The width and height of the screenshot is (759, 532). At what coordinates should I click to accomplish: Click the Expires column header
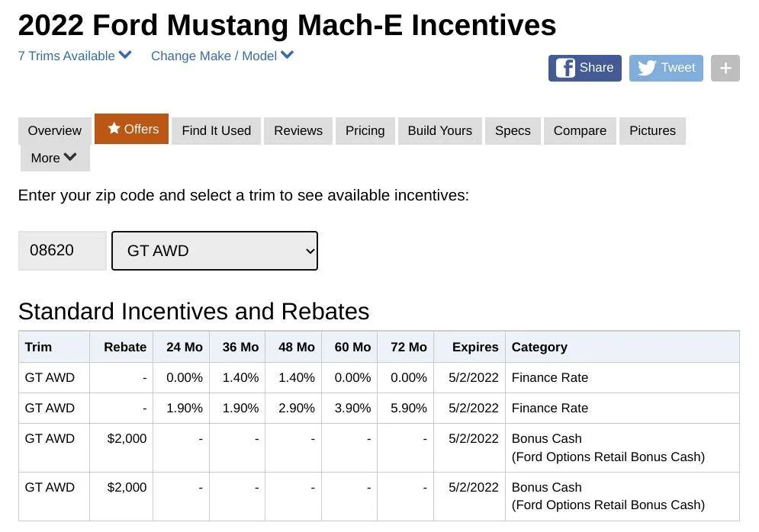pyautogui.click(x=470, y=348)
